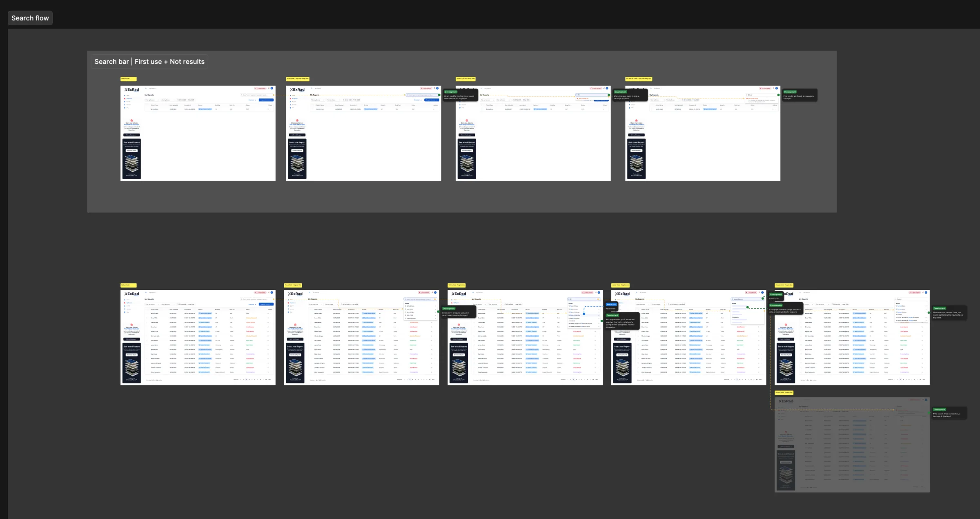Open the first-use Focus State frame thumbnail
This screenshot has width=980, height=519.
(363, 133)
